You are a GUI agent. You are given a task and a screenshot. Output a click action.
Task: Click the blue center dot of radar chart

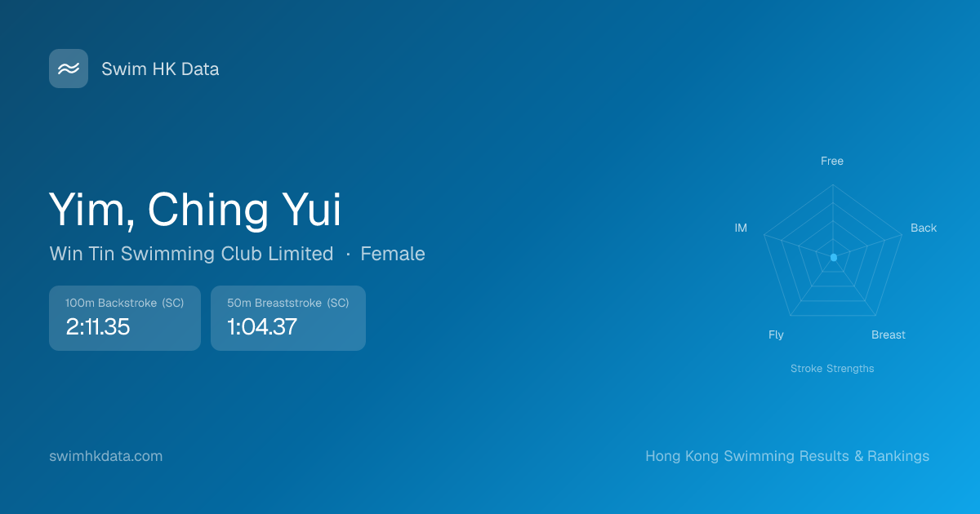pos(833,257)
